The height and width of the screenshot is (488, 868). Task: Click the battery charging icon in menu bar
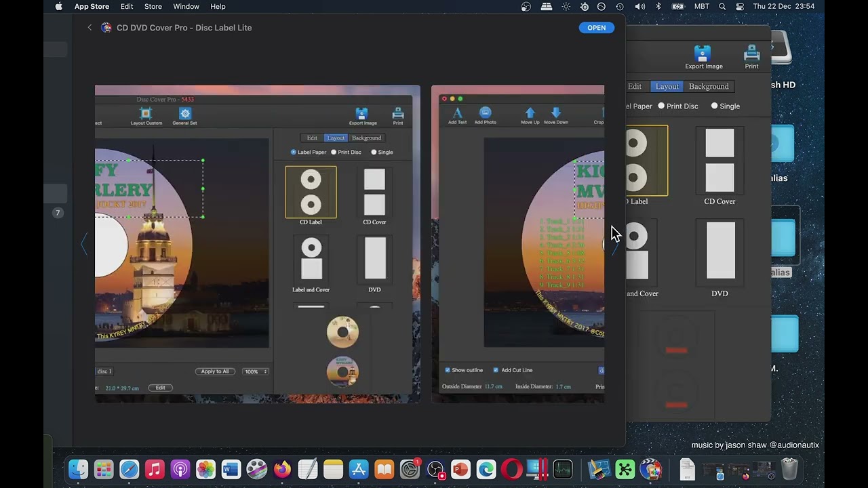click(x=678, y=7)
